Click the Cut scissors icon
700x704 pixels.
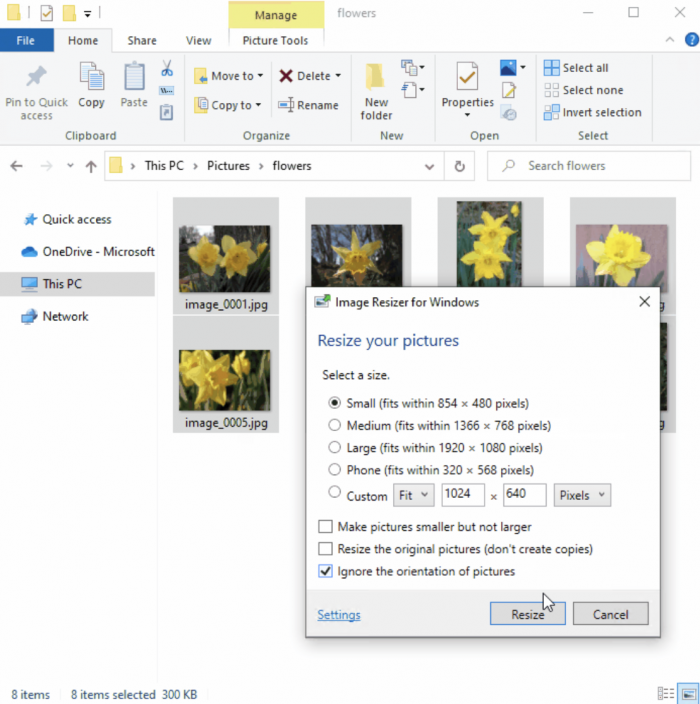167,69
